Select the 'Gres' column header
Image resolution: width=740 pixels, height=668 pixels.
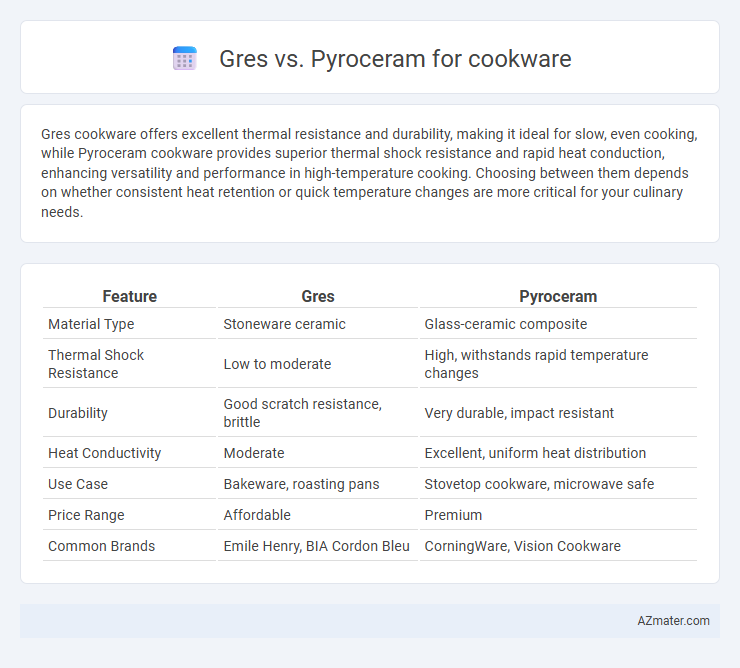318,296
